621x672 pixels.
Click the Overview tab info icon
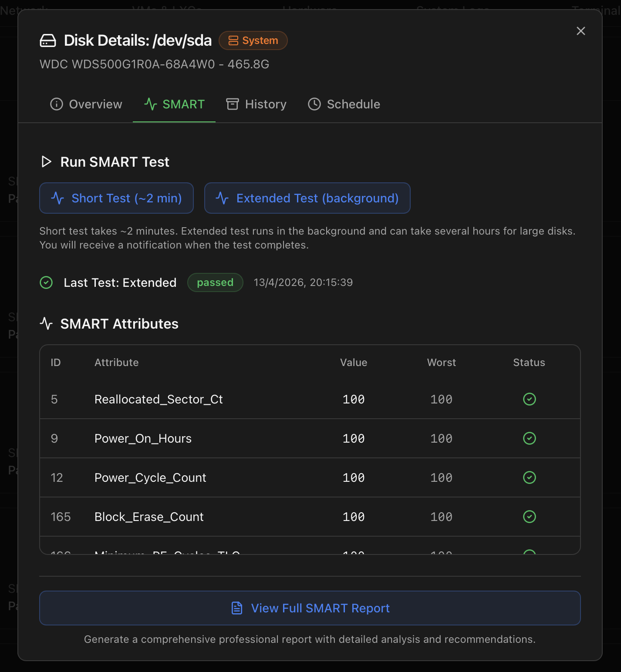click(57, 104)
